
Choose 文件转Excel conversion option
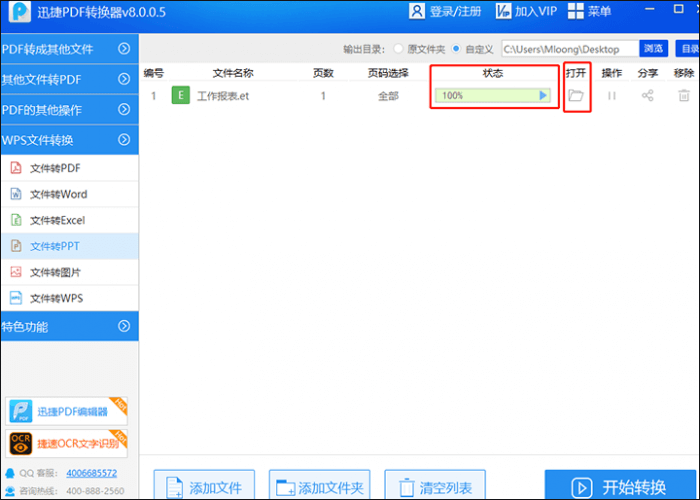(58, 220)
